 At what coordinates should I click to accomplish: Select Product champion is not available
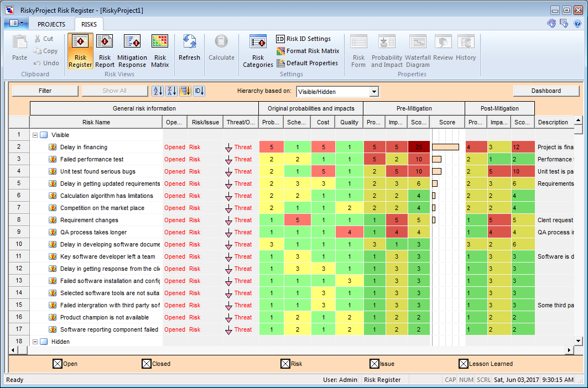tap(104, 317)
